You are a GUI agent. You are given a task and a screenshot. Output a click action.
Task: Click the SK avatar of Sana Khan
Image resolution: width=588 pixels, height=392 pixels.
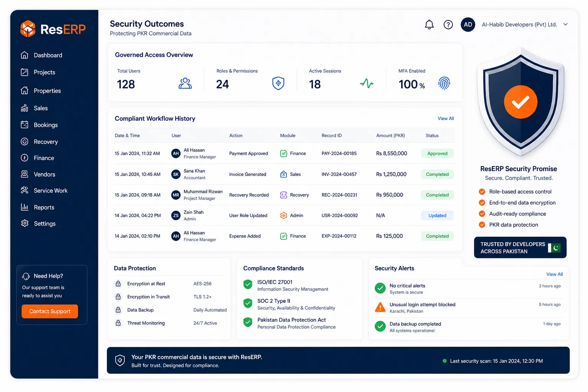(x=176, y=174)
